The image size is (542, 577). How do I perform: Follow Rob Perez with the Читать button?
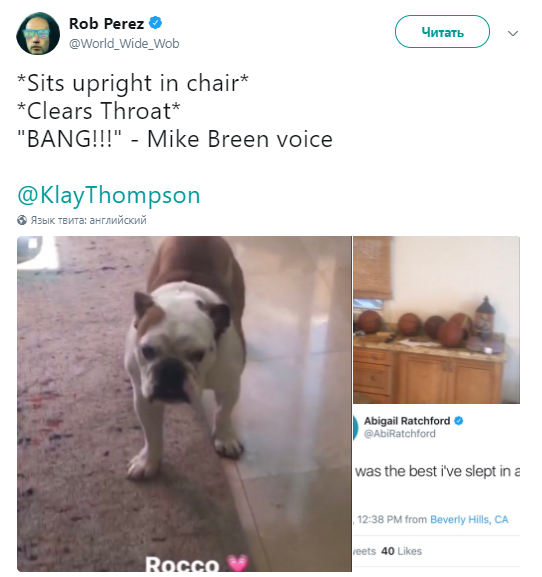coord(442,32)
